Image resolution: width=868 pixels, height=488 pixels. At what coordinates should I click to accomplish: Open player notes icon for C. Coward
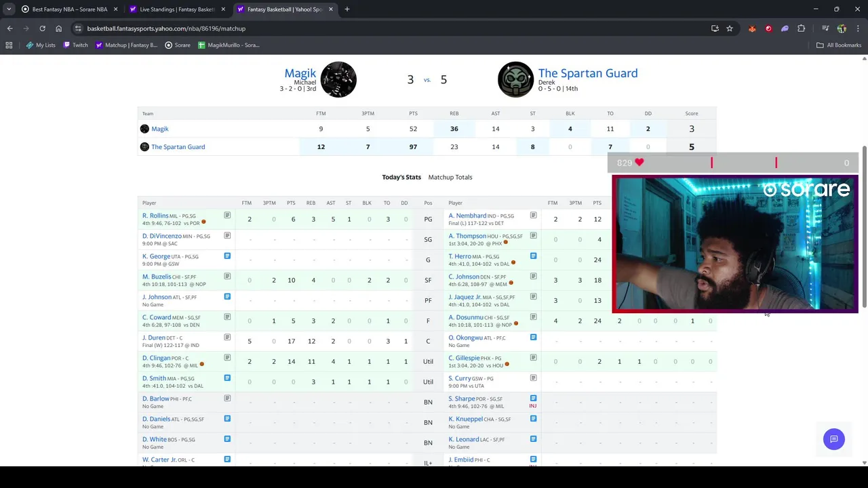[x=227, y=317]
